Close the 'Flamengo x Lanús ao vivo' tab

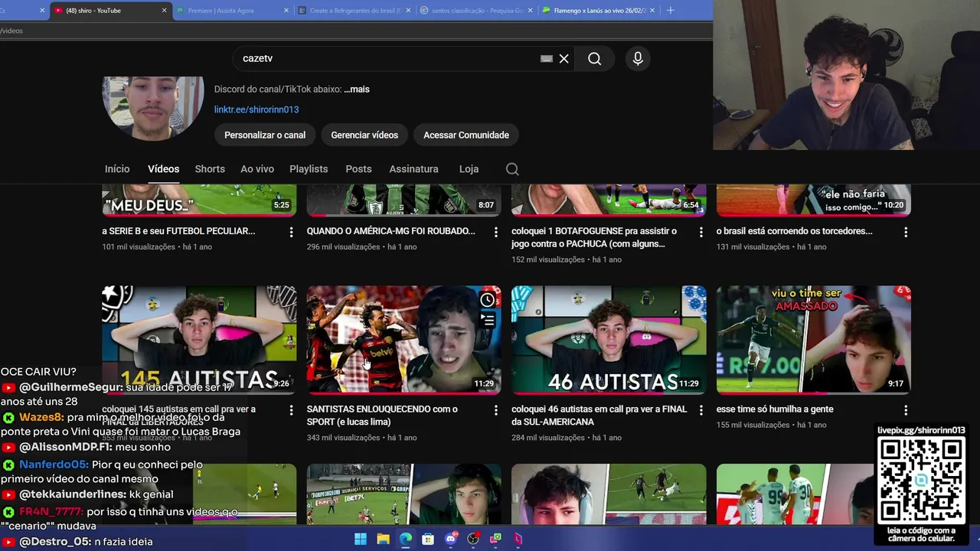[x=652, y=11]
